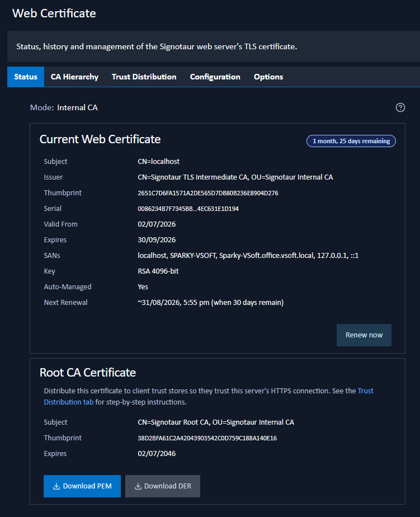Screen dimensions: 420x517
Task: Open the CA Hierarchy tab
Action: [x=74, y=77]
